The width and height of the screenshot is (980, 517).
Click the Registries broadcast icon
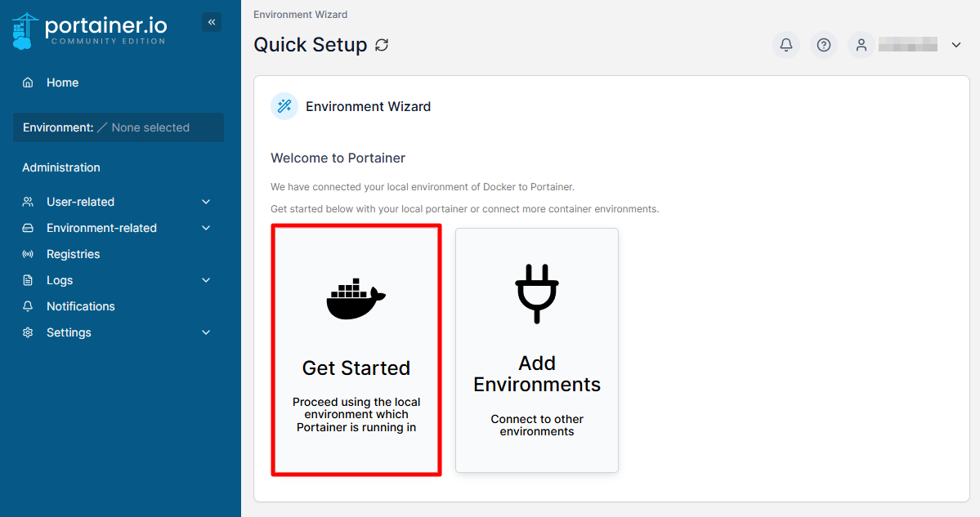click(x=28, y=254)
